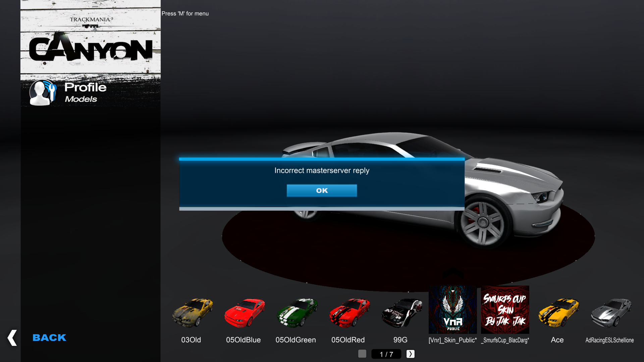Click the Models subtitle text
Viewport: 644px width, 362px height.
(81, 99)
